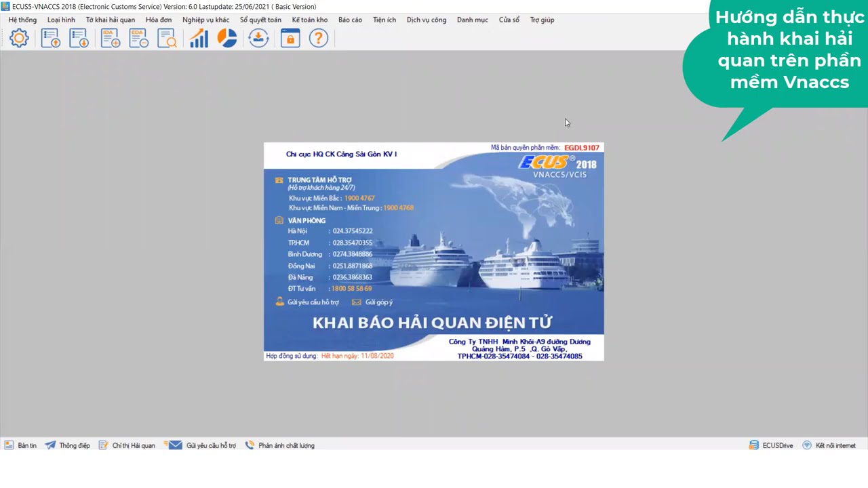Click the IDA new declaration icon
This screenshot has height=488, width=868.
(x=111, y=38)
